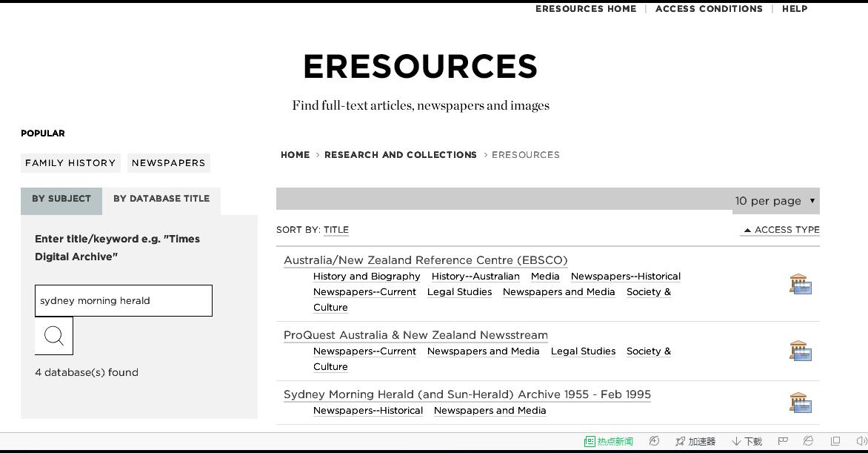Viewport: 868px width, 453px height.
Task: Click the speaker volume icon in status bar
Action: pyautogui.click(x=861, y=441)
